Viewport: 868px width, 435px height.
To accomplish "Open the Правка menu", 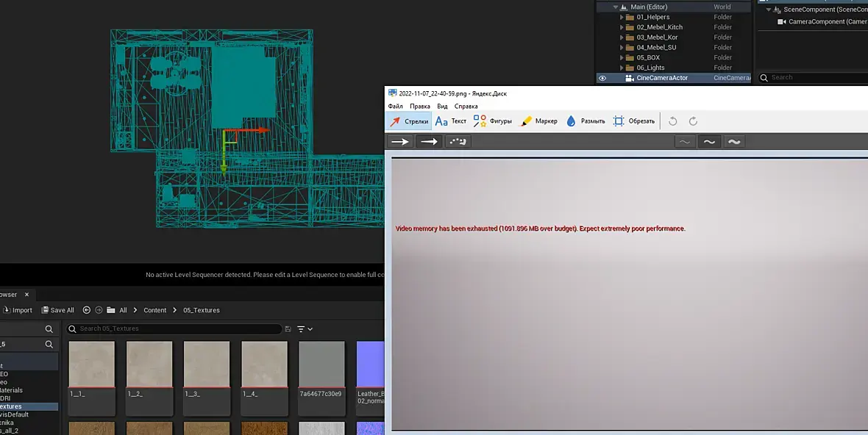I will tap(419, 106).
